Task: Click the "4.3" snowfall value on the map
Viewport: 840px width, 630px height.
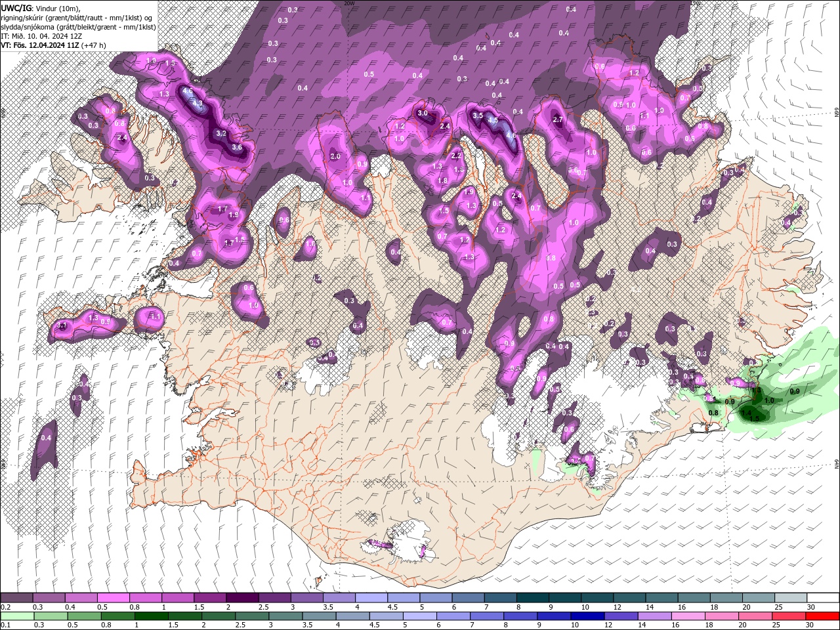Action: [x=197, y=103]
